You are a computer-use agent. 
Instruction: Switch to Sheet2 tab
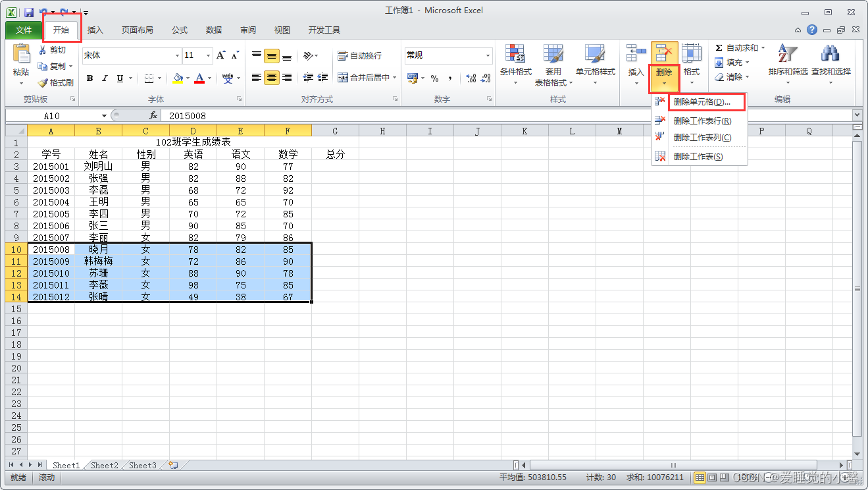pos(105,465)
